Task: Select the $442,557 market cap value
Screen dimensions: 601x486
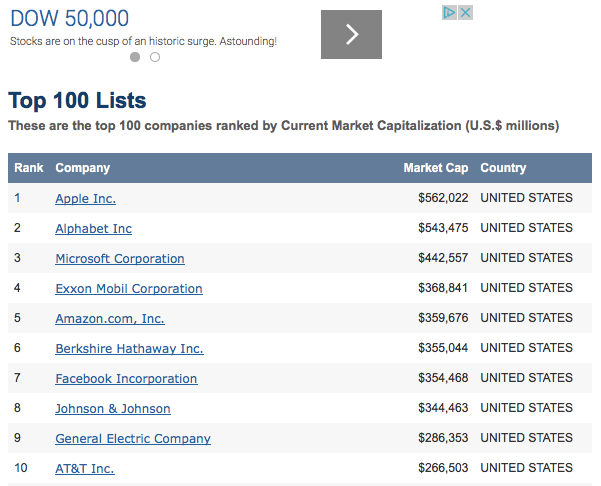Action: point(443,258)
